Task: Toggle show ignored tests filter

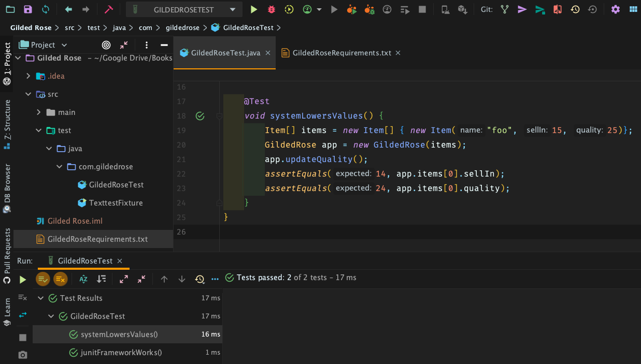Action: pos(60,279)
